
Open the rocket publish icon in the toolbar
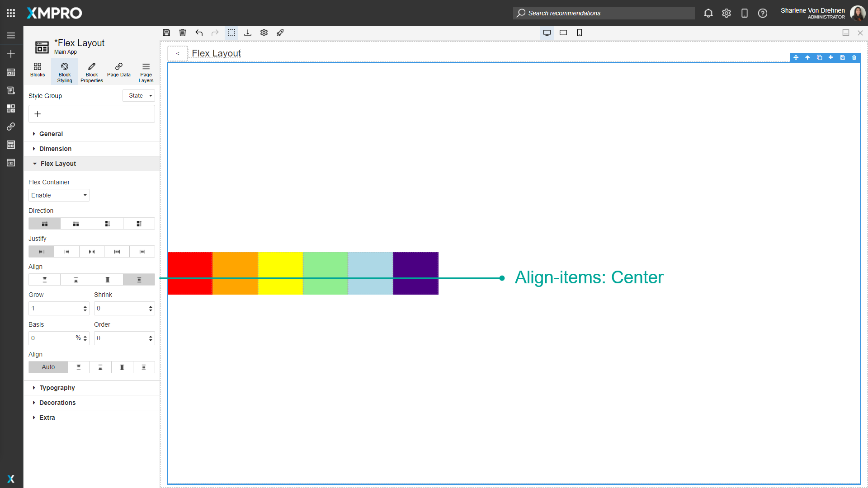coord(280,33)
